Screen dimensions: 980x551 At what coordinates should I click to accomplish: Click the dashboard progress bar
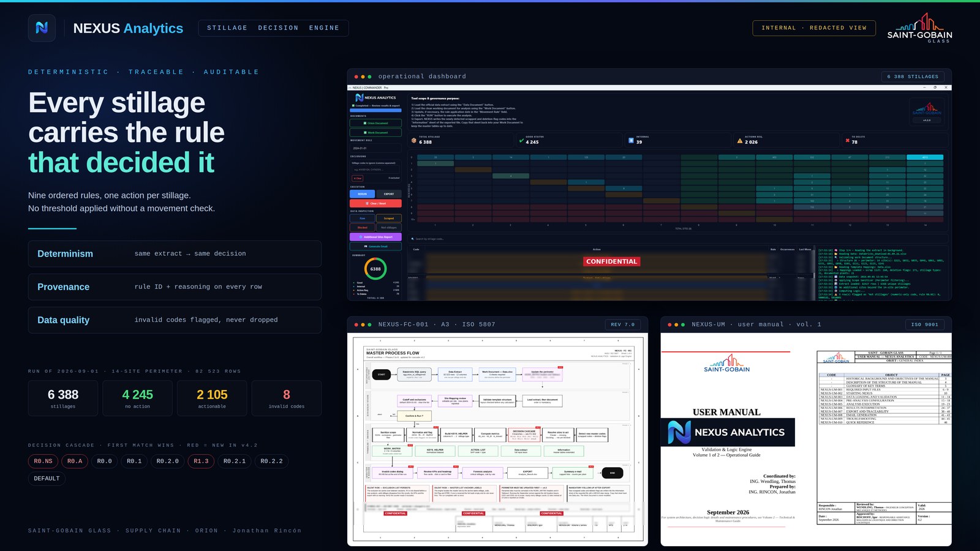pos(375,110)
